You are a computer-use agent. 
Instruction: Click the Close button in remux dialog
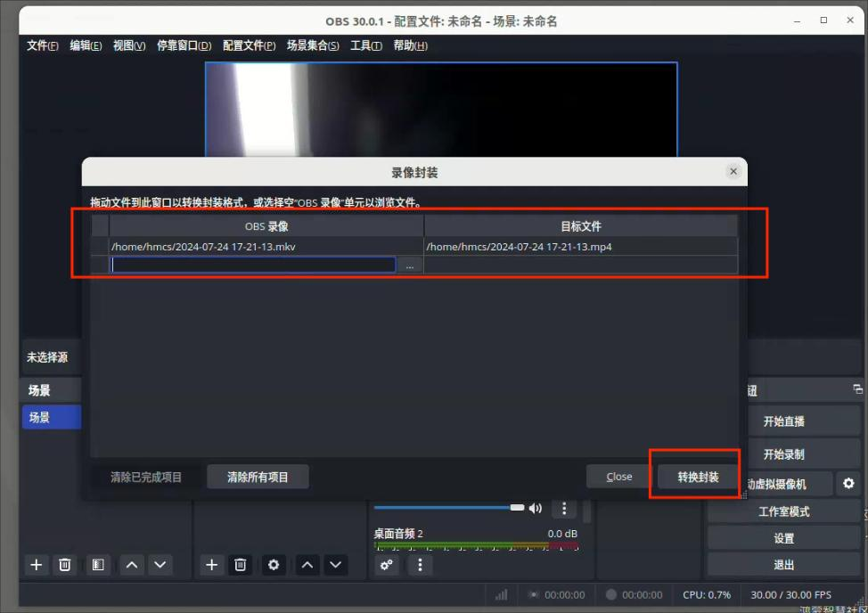pos(618,477)
